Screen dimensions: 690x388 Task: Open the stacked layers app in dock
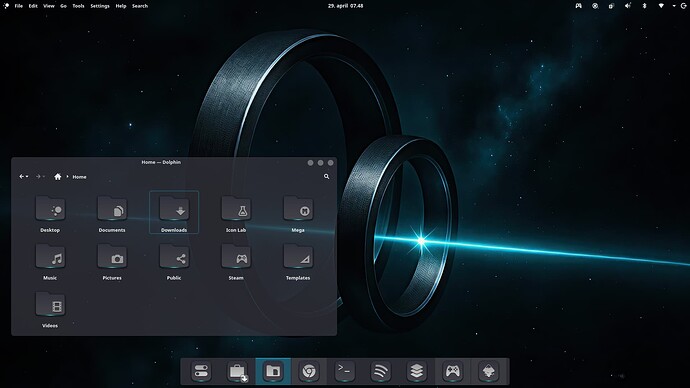(417, 371)
